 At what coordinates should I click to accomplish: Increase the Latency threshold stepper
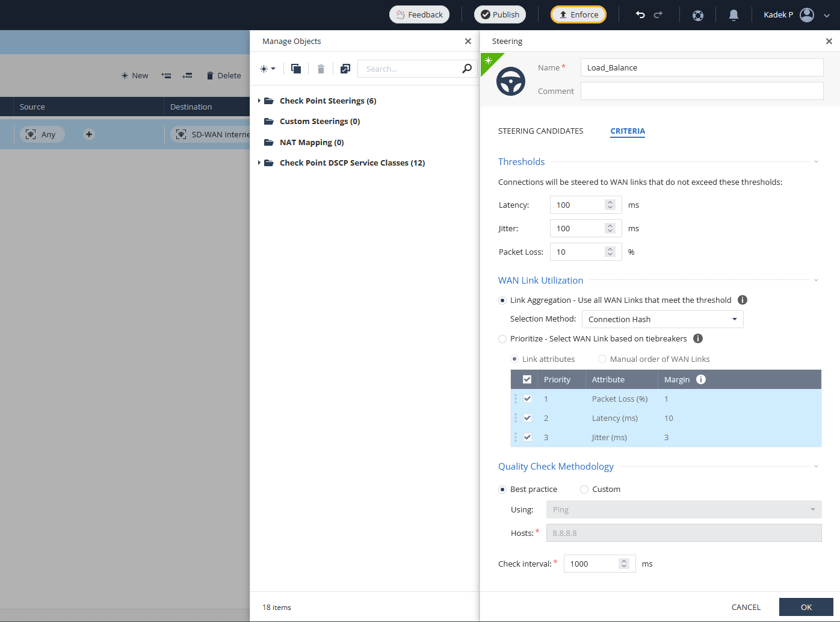click(x=610, y=202)
